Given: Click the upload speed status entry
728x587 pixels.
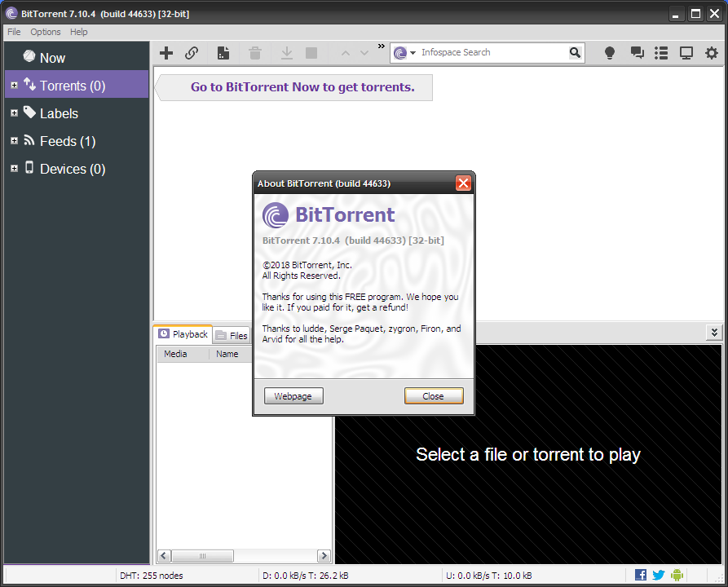Looking at the screenshot, I should tap(489, 576).
